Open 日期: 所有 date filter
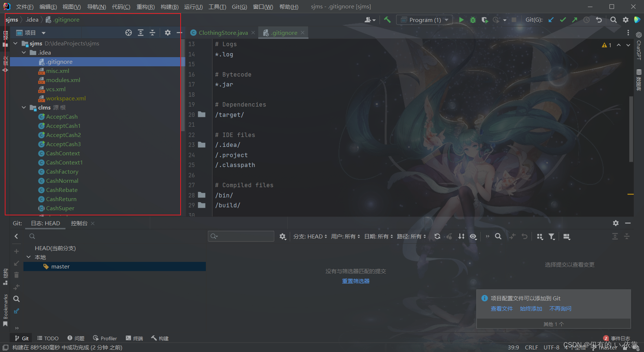This screenshot has height=352, width=644. click(378, 237)
